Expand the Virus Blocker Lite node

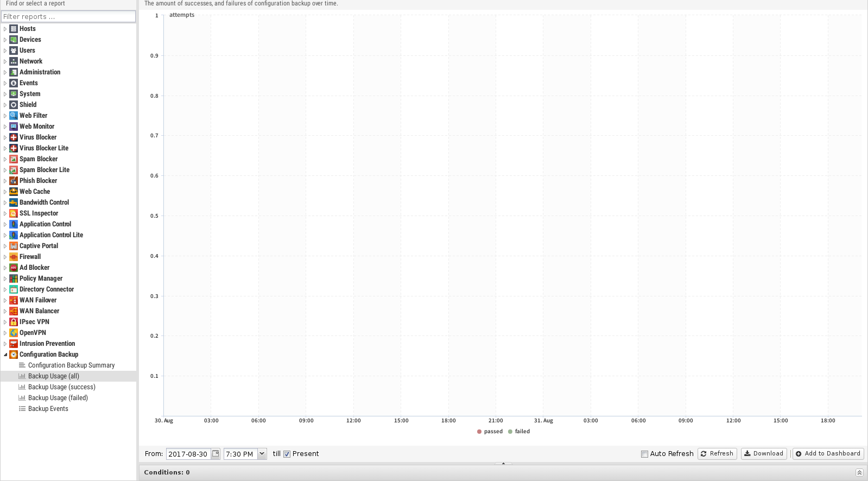point(5,148)
